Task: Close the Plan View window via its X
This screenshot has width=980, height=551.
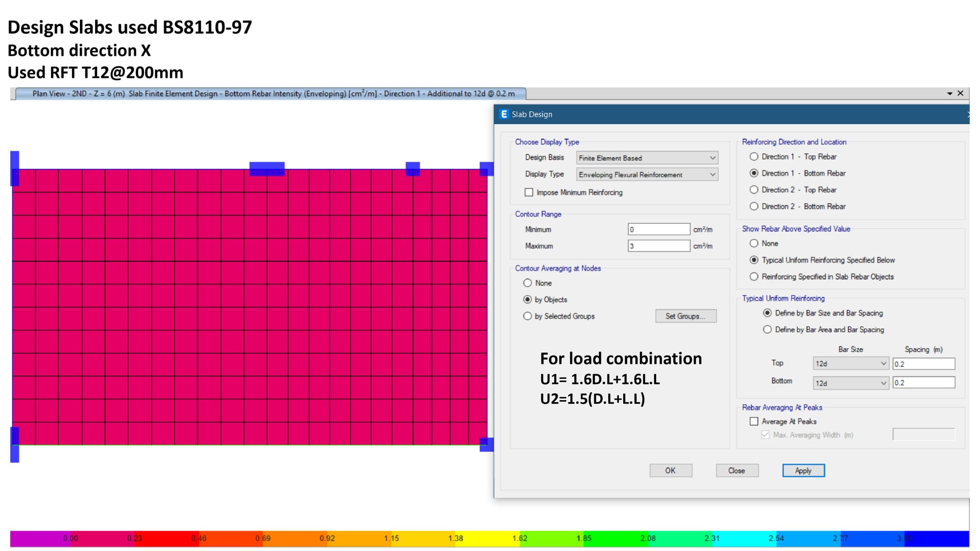Action: 960,93
